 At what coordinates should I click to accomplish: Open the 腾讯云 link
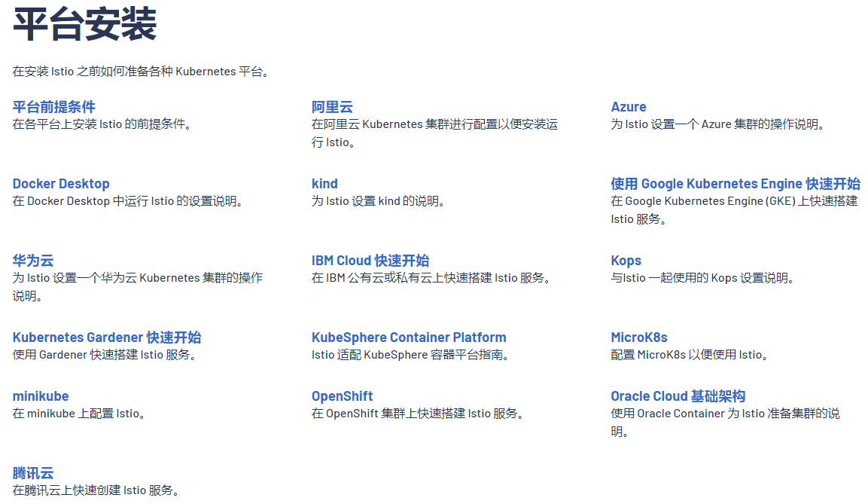click(x=33, y=473)
